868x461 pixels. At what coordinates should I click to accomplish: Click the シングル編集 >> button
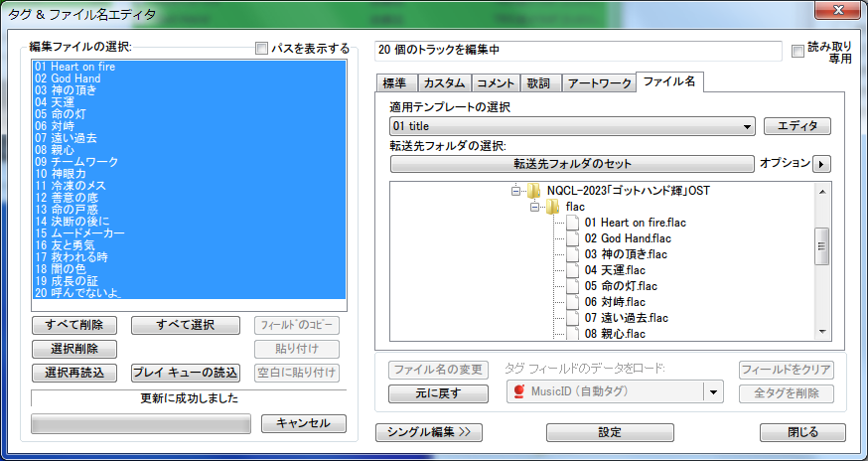429,433
